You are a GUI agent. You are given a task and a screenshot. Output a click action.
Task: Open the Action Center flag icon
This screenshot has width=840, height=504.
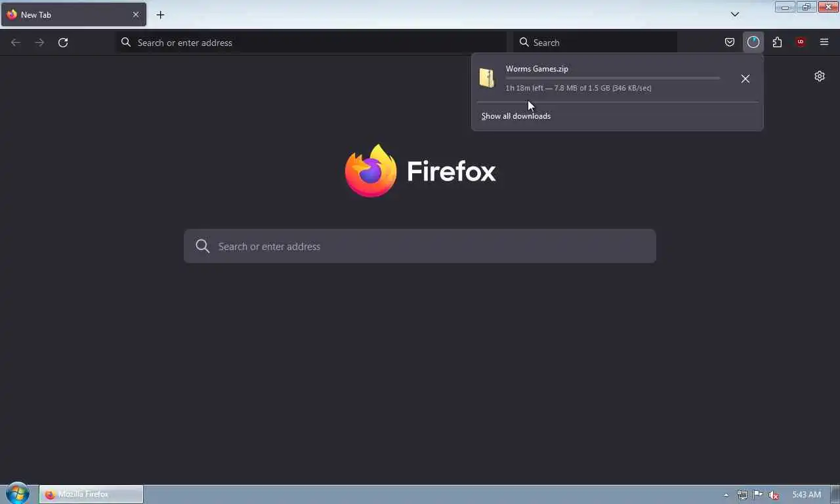757,495
